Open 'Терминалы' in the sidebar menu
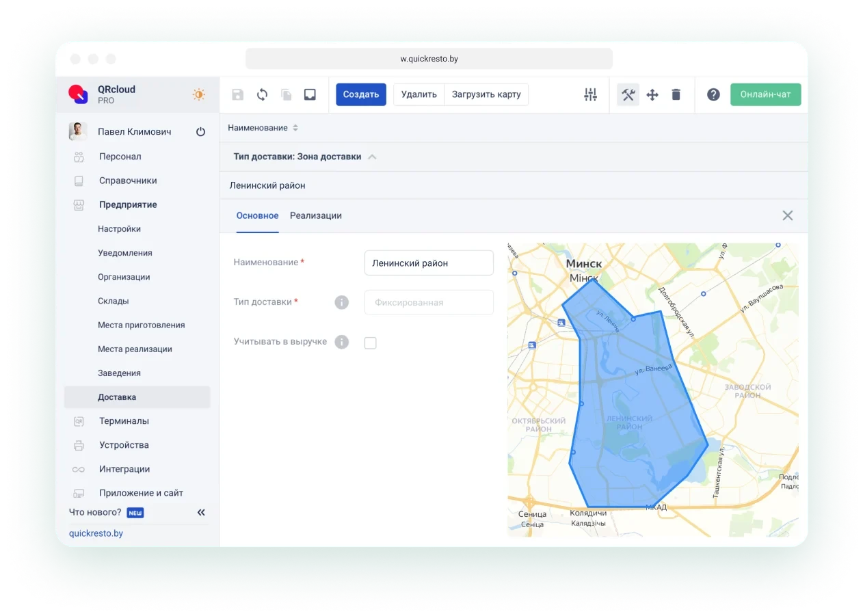Screen dimensions: 863x616 (x=124, y=421)
